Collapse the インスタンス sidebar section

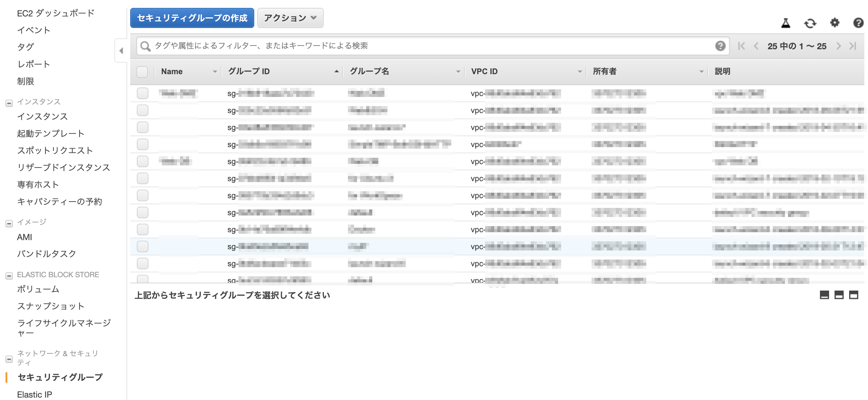click(9, 103)
